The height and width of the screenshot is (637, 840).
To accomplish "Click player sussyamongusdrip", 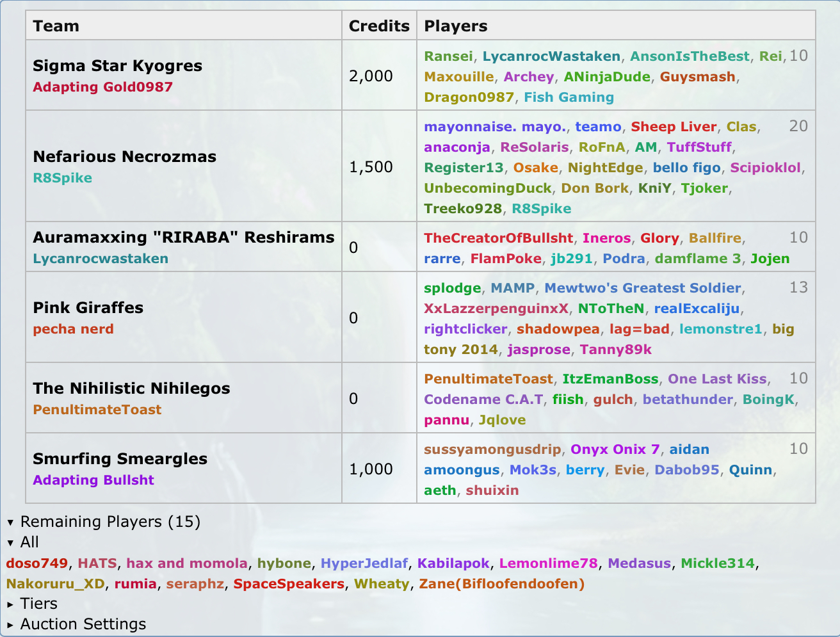I will (492, 449).
